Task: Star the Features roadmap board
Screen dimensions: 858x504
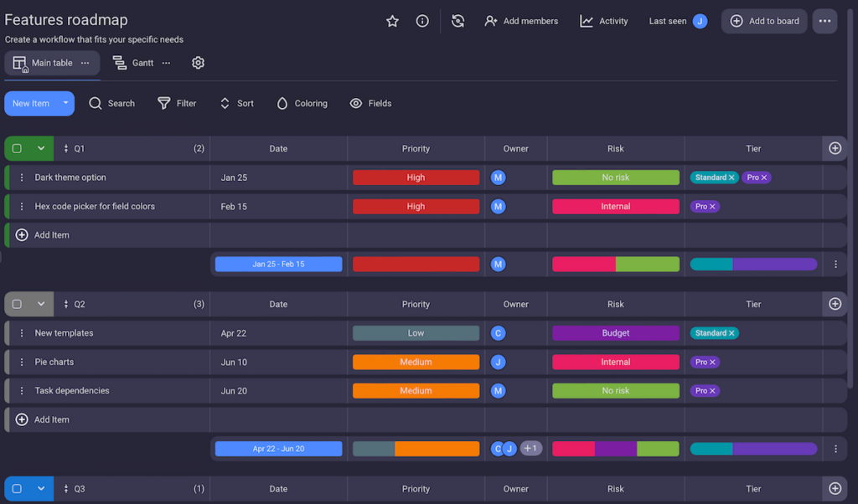Action: click(x=391, y=21)
